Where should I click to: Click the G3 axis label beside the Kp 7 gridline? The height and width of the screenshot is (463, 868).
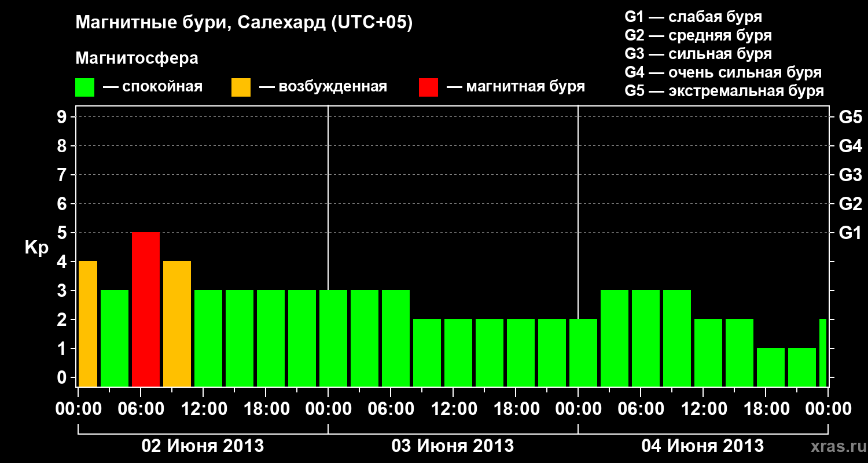pyautogui.click(x=850, y=175)
